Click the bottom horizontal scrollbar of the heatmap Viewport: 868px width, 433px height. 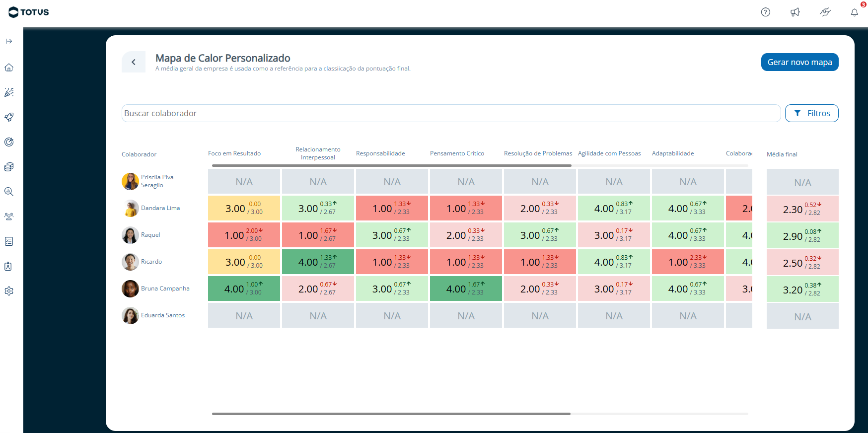coord(391,414)
